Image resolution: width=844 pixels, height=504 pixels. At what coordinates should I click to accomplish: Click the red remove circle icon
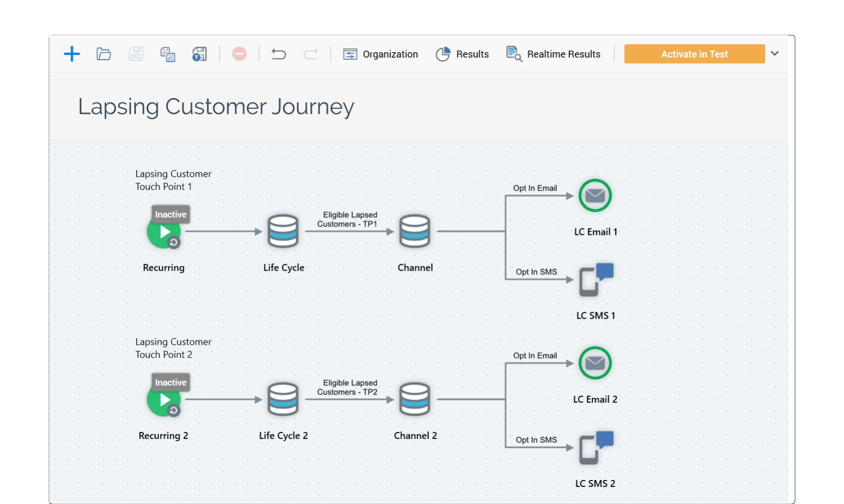pyautogui.click(x=239, y=54)
